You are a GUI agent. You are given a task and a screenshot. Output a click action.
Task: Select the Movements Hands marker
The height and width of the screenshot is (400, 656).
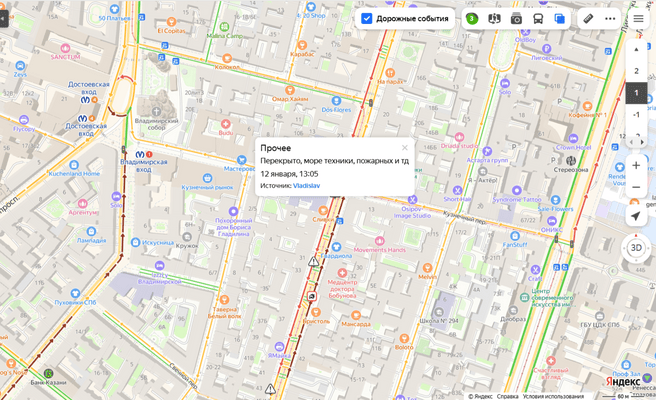(379, 241)
